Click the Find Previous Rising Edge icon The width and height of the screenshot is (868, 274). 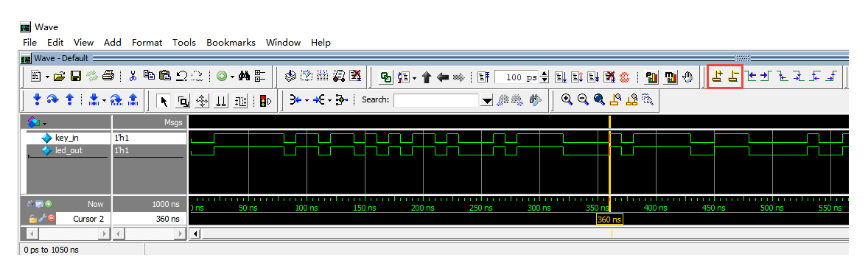[815, 76]
